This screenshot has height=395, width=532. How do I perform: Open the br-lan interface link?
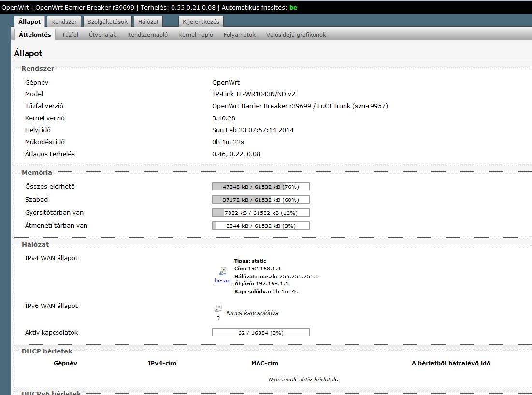(x=222, y=280)
